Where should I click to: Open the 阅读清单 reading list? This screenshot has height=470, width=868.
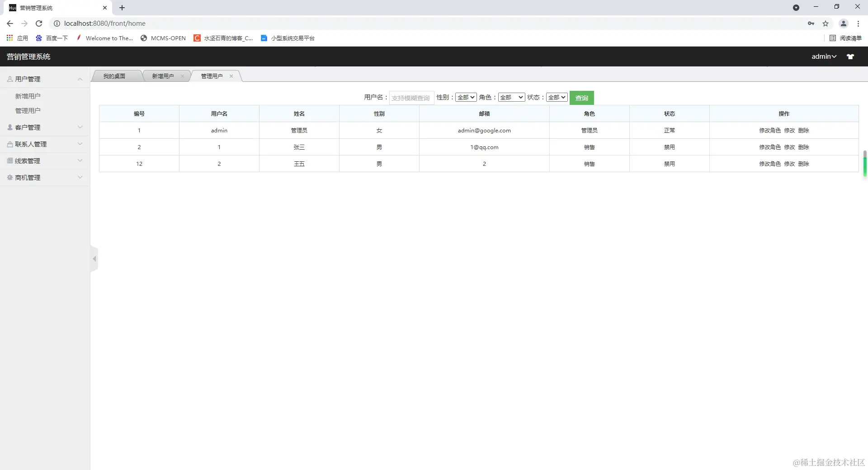pyautogui.click(x=846, y=38)
